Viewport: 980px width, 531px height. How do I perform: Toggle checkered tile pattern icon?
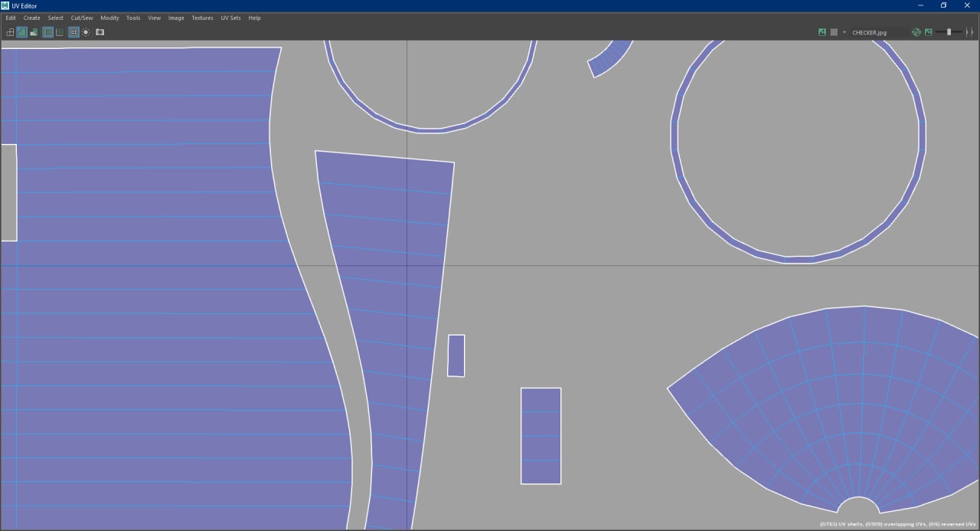[x=834, y=32]
